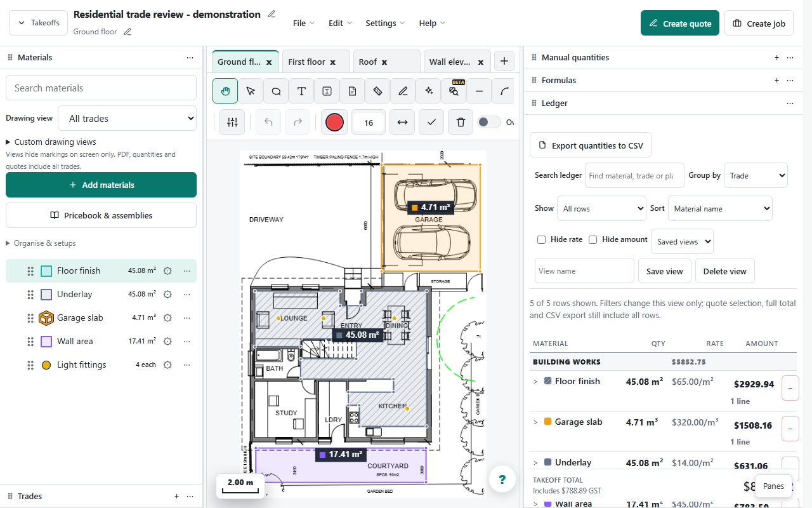Delete using the trash can icon
Screen dimensions: 812x508
[461, 122]
